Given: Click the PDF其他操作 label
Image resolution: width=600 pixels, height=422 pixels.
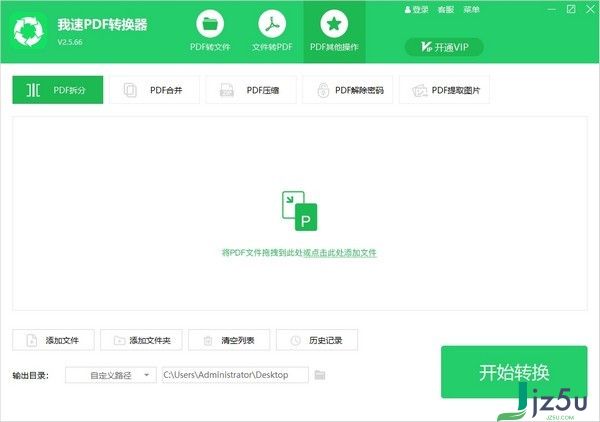Looking at the screenshot, I should click(334, 47).
